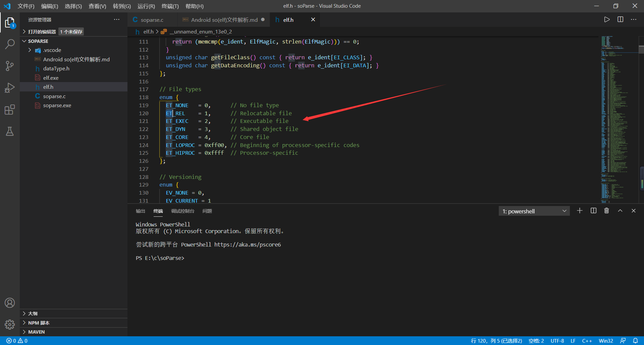Click UTF-8 encoding in status bar
The image size is (644, 345).
[557, 341]
